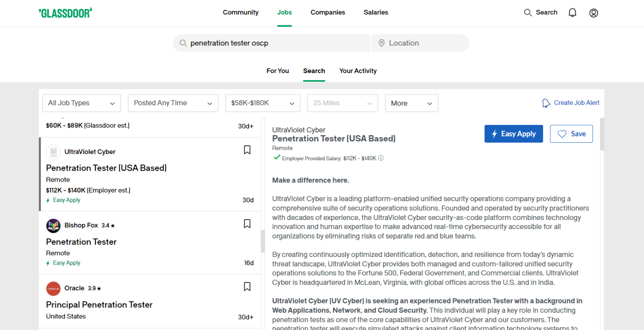This screenshot has height=330, width=644.
Task: Bookmark the Bishop Fox Penetration Tester job
Action: tap(247, 224)
